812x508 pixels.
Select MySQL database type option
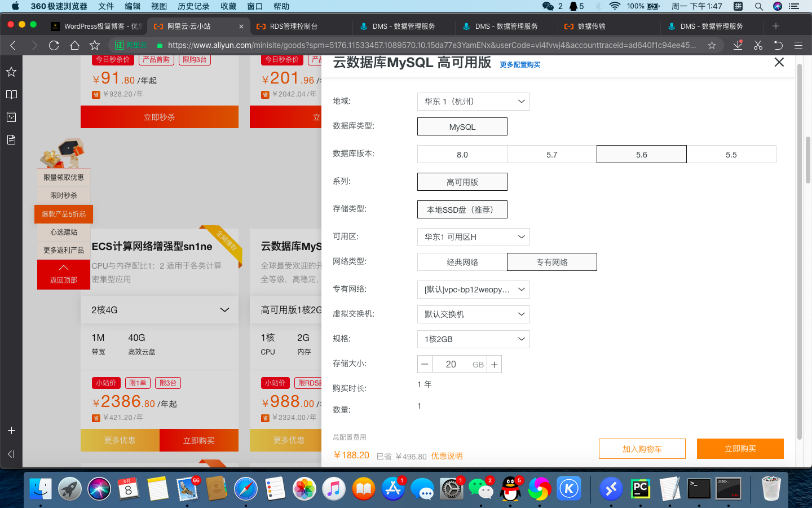(462, 126)
